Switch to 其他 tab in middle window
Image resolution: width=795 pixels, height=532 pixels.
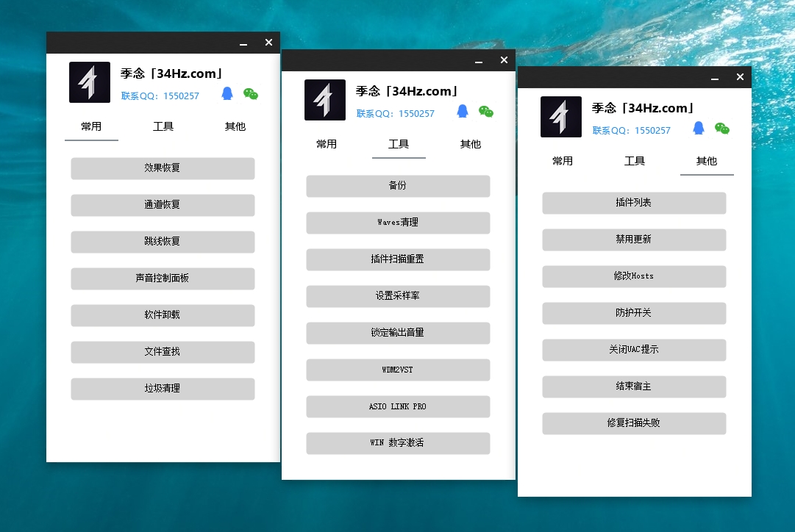(471, 145)
